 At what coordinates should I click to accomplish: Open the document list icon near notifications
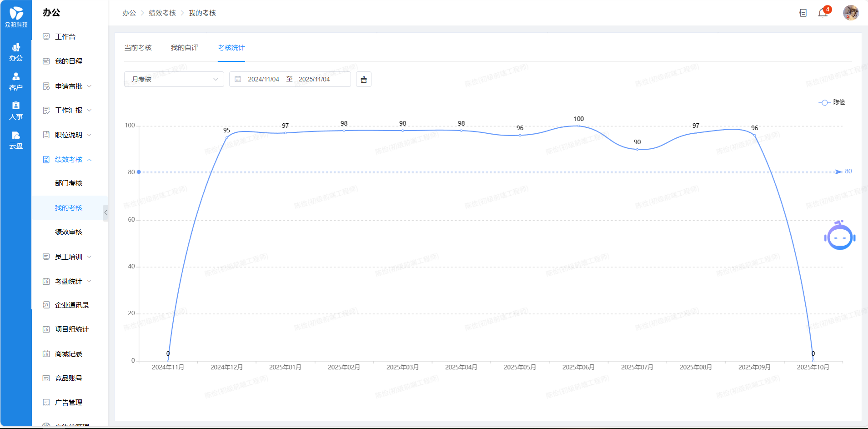coord(803,13)
